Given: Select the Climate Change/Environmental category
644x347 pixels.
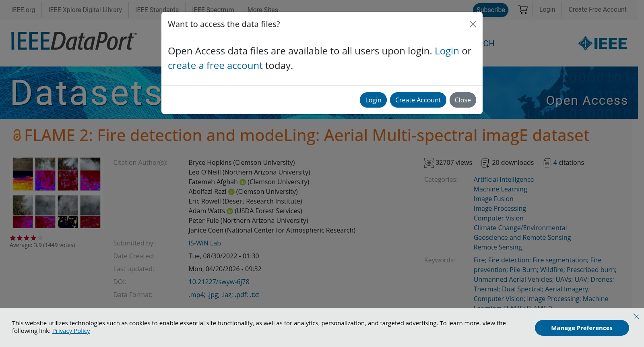Looking at the screenshot, I should coord(520,228).
